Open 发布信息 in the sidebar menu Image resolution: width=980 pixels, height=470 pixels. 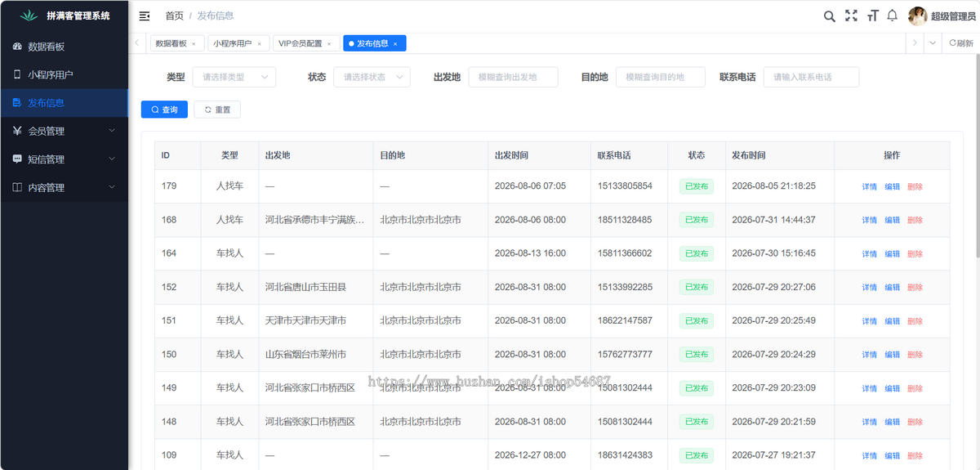64,103
